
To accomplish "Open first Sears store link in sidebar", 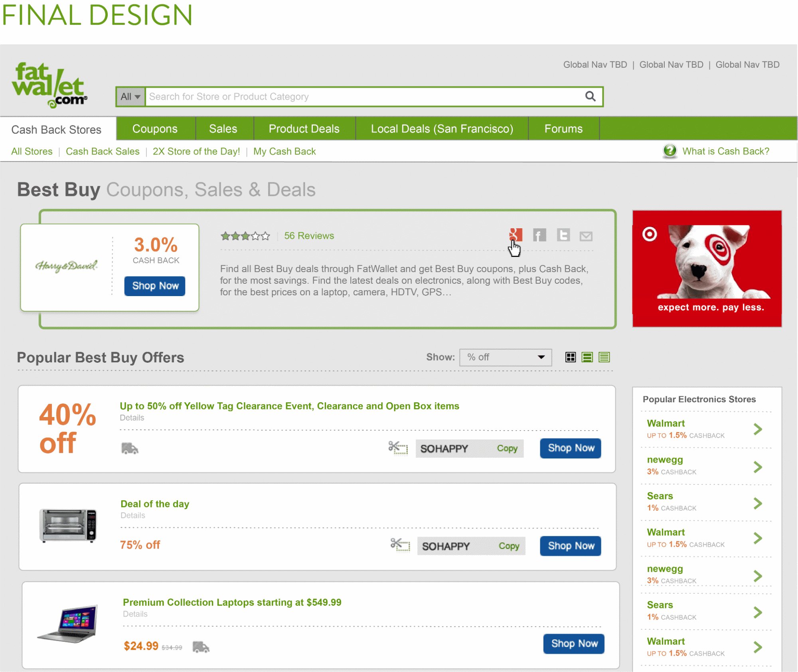I will coord(660,496).
